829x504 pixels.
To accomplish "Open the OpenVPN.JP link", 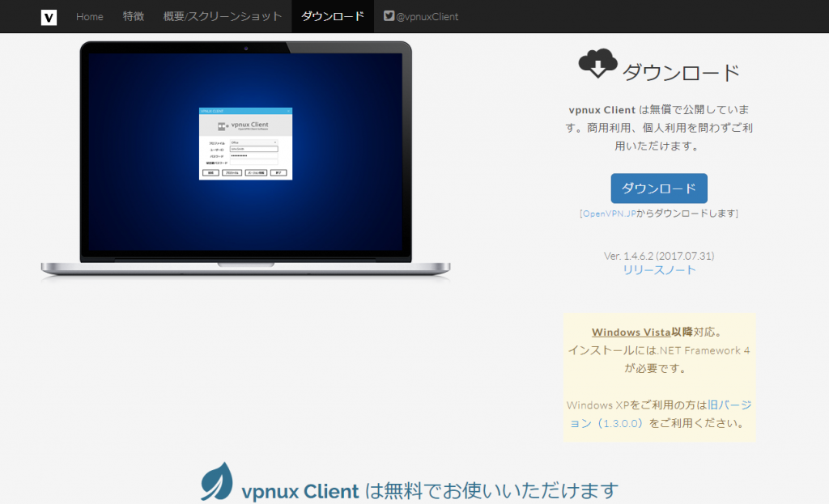I will [x=609, y=214].
